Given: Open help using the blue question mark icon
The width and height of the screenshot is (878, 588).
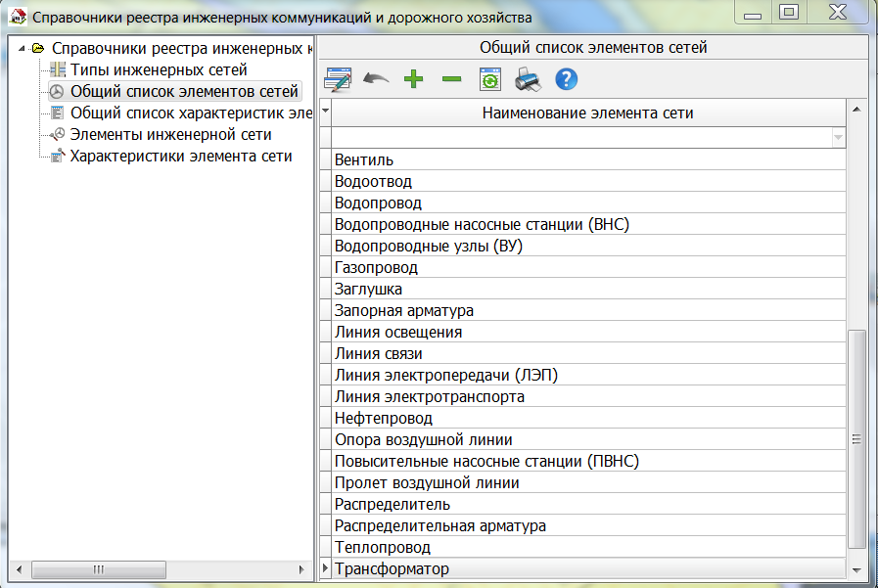Looking at the screenshot, I should tap(566, 79).
